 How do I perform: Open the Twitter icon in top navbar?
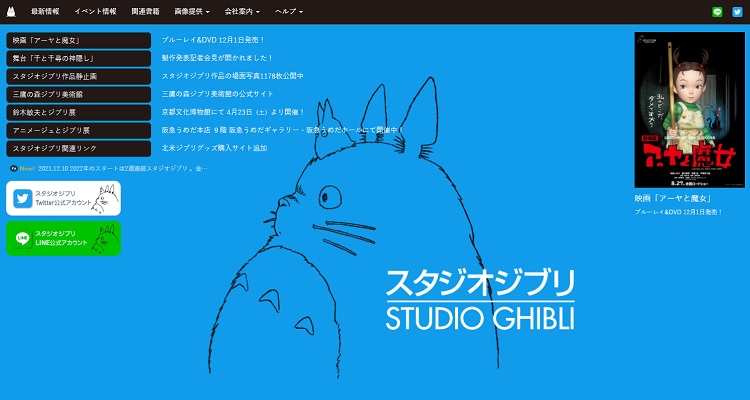(x=737, y=12)
